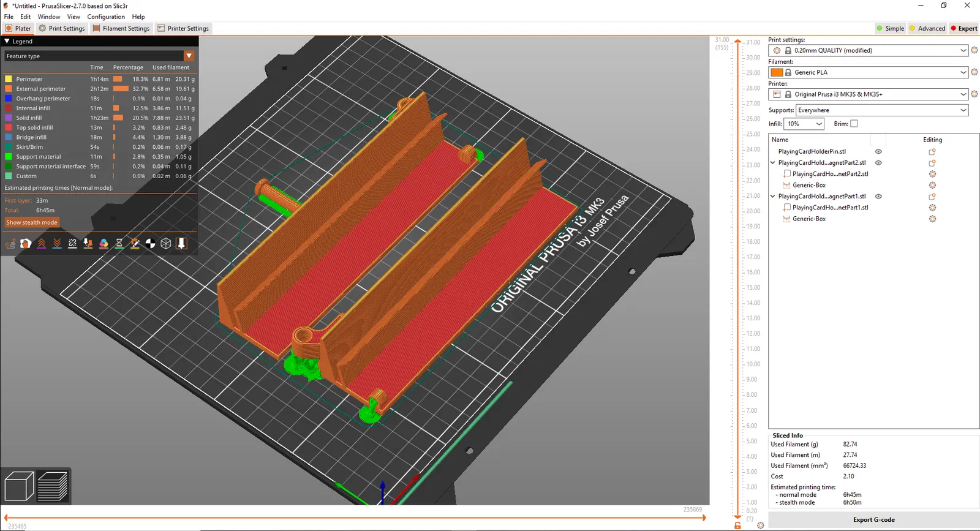The width and height of the screenshot is (980, 531).
Task: Open the Filament preset dropdown
Action: 868,72
